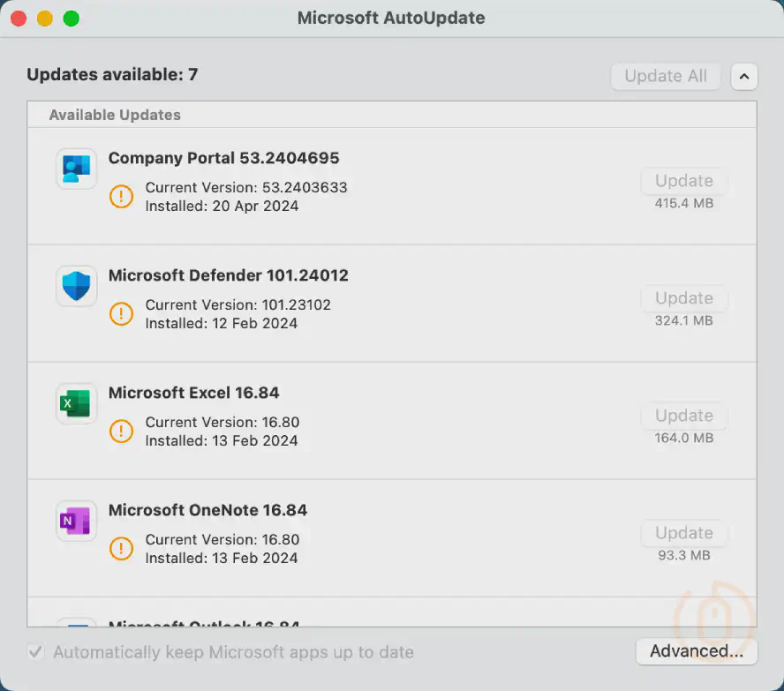
Task: Click the Update All button
Action: pos(666,77)
